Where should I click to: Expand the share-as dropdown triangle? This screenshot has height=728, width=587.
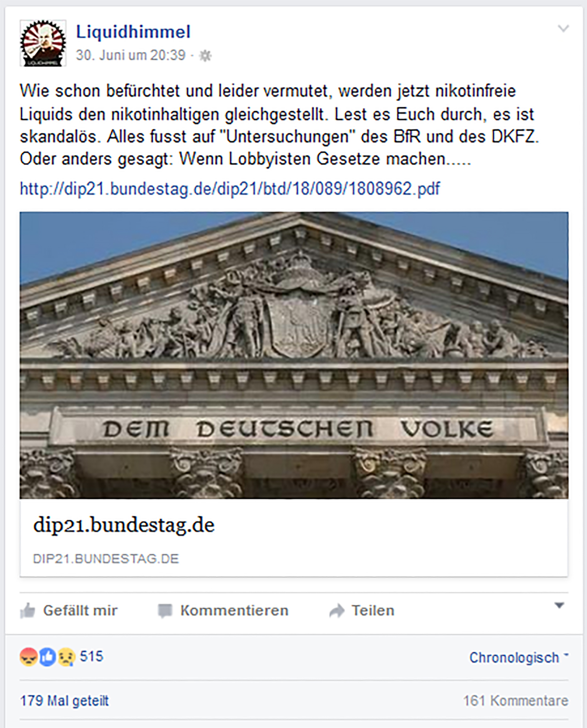coord(560,605)
